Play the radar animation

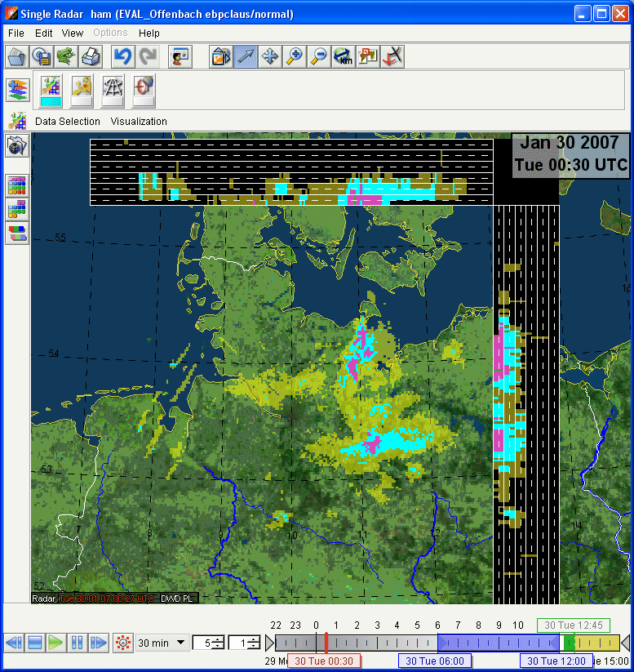pos(55,643)
